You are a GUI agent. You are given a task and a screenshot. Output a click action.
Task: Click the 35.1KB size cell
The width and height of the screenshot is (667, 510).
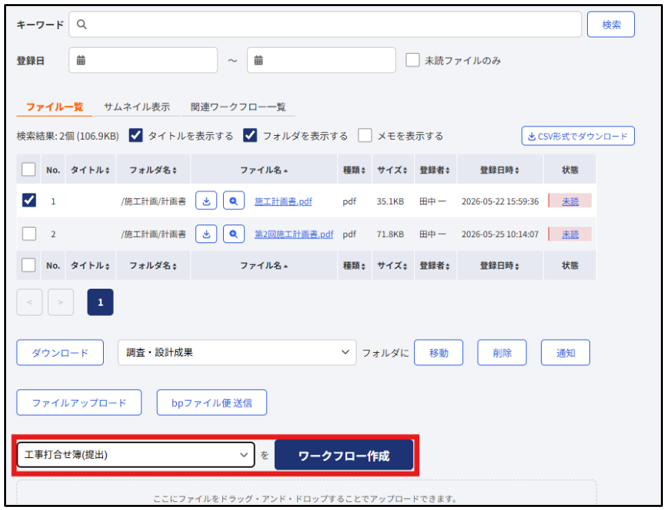pos(390,201)
